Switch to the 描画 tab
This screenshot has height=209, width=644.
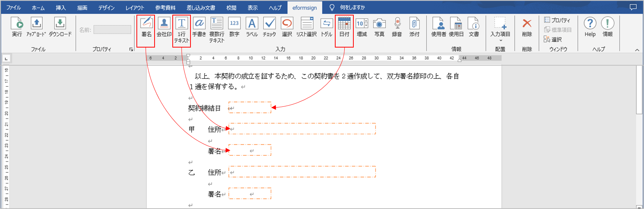click(82, 8)
